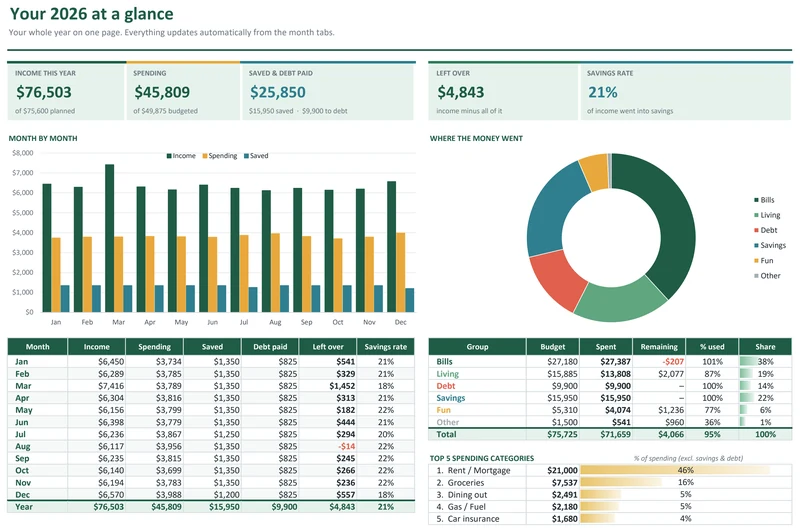Click the Debt entry in donut legend
800x532 pixels.
pos(765,230)
